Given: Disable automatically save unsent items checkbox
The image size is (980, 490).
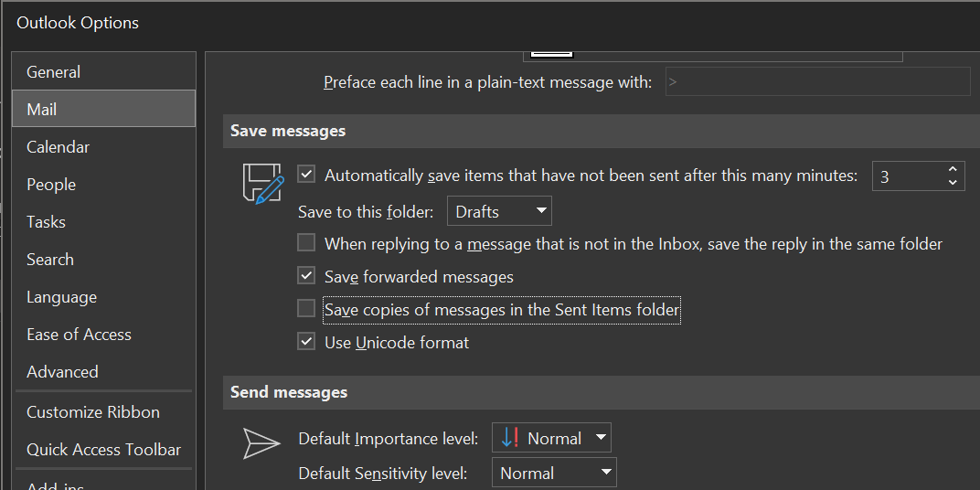Looking at the screenshot, I should click(x=306, y=175).
